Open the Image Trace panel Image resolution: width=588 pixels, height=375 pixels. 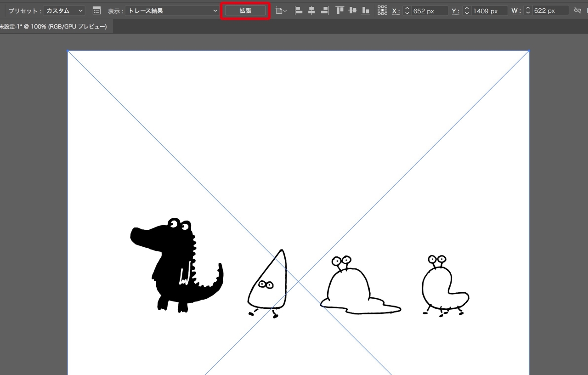[x=96, y=10]
